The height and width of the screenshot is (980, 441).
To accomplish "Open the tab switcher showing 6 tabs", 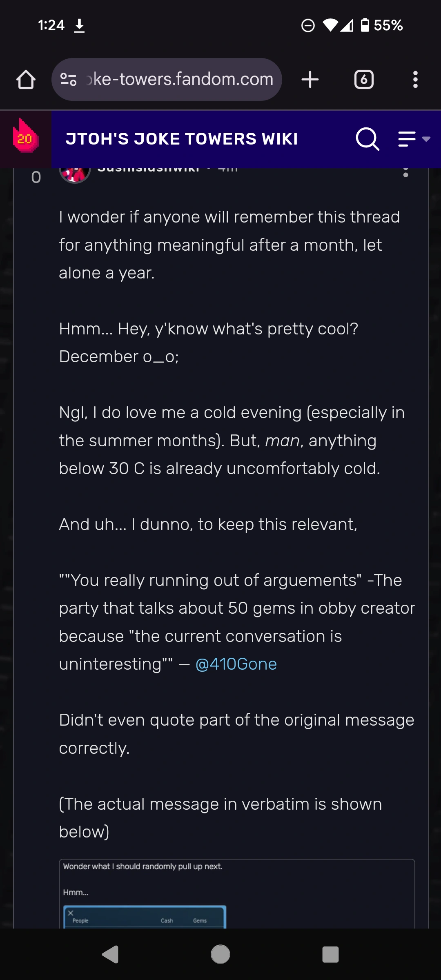I will (x=364, y=80).
